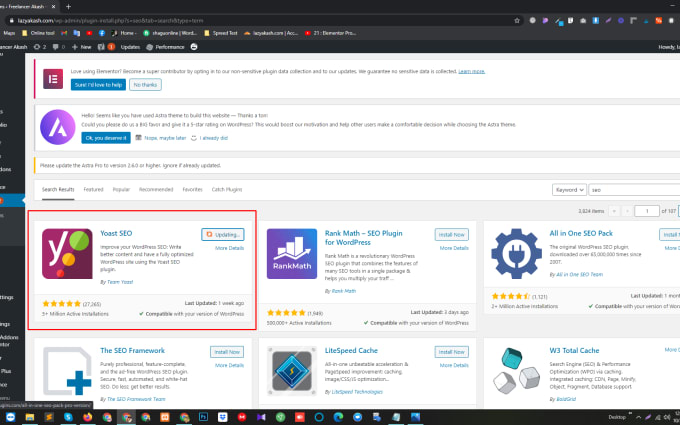Open Firefox from the taskbar
Image resolution: width=680 pixels, height=425 pixels.
click(88, 417)
